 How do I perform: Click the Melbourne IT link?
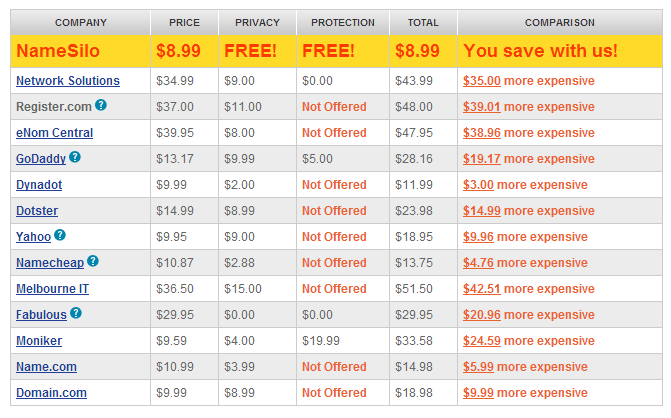point(52,289)
